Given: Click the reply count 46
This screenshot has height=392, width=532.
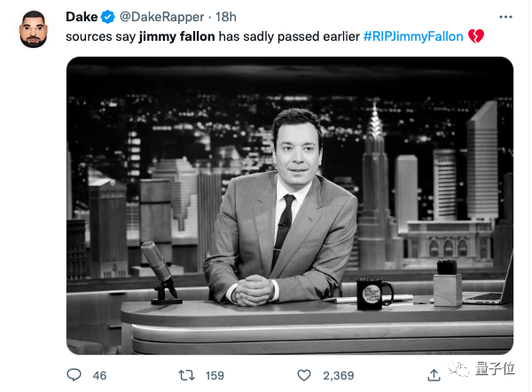Looking at the screenshot, I should tap(99, 376).
